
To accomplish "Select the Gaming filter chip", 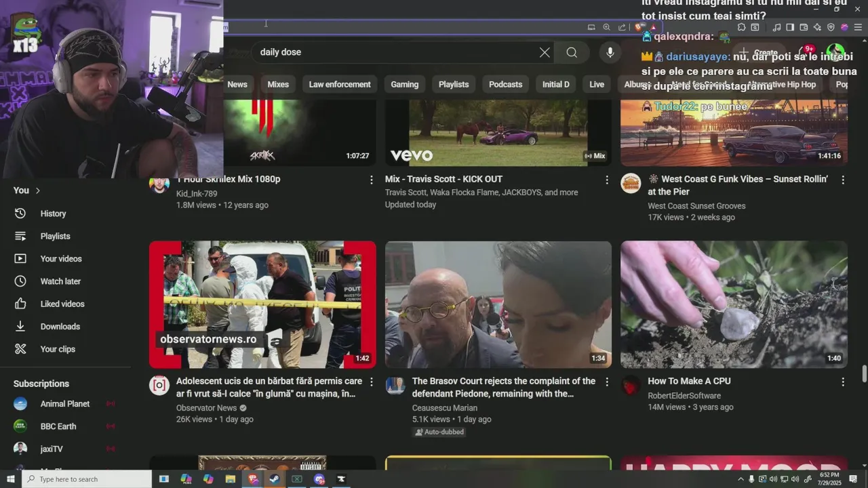I will [x=405, y=85].
